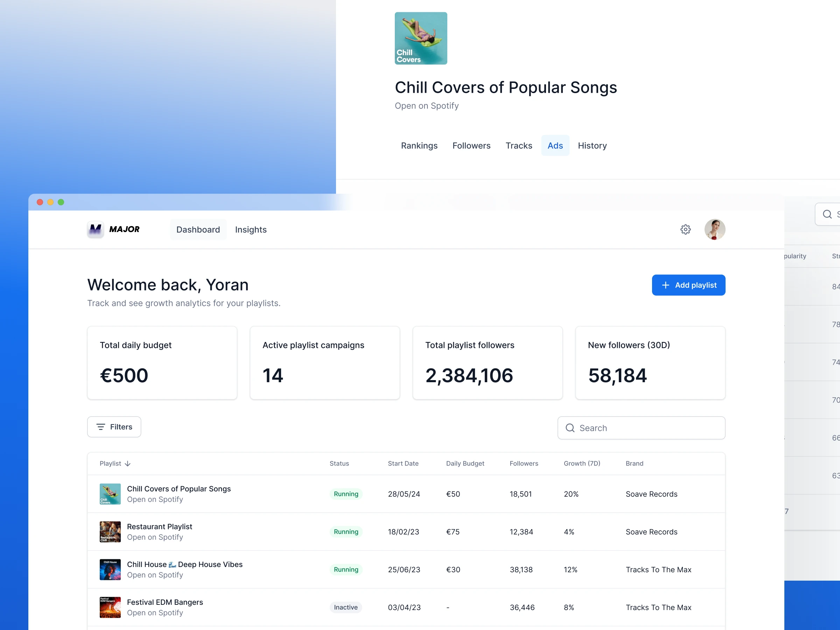Click the Chill House cover thumbnail
This screenshot has height=630, width=840.
(x=110, y=569)
